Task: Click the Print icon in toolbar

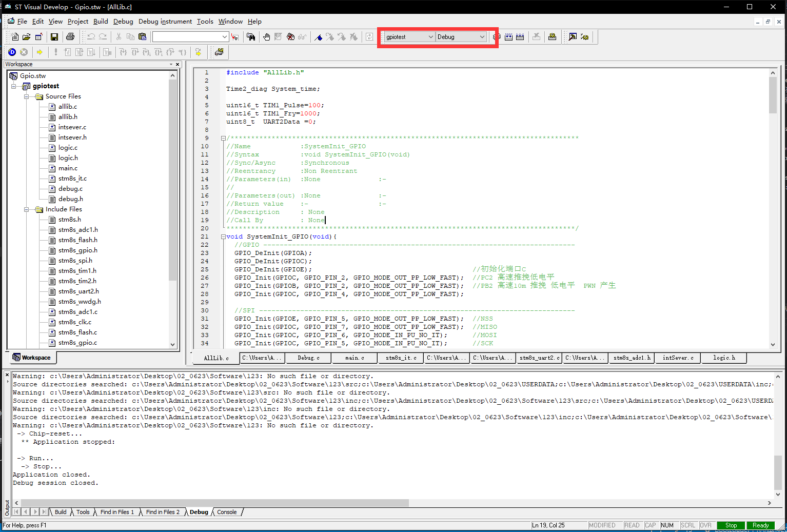Action: click(70, 37)
